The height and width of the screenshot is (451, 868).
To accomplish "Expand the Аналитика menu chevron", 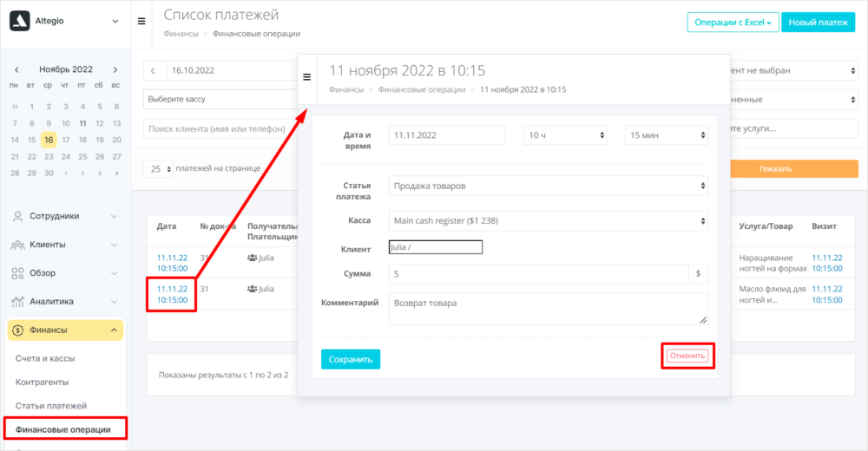I will (114, 302).
